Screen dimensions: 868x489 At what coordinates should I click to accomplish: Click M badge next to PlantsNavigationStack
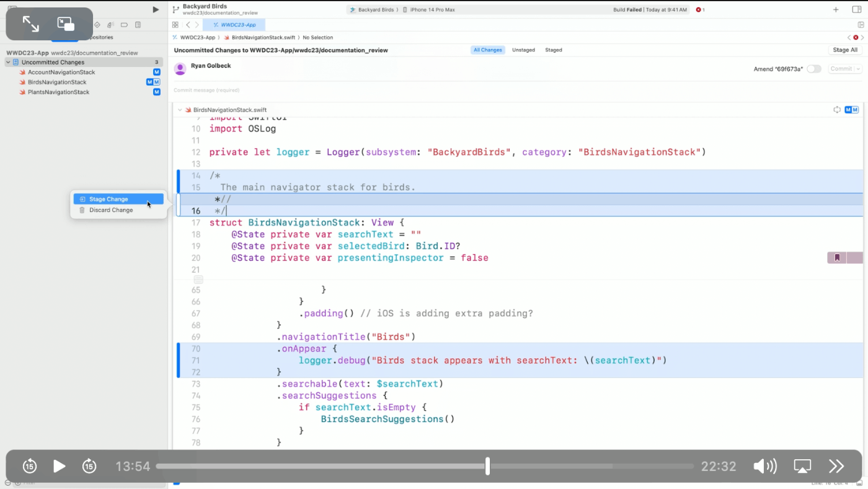157,92
